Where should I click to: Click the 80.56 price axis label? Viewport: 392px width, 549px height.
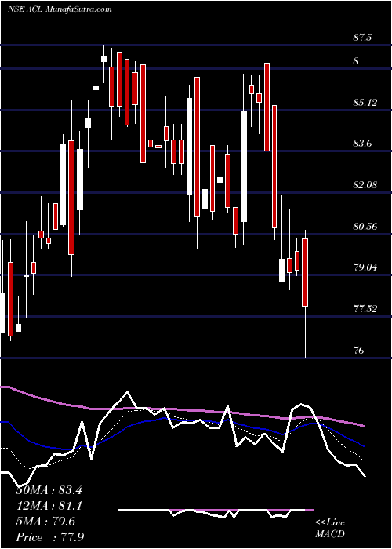click(365, 226)
